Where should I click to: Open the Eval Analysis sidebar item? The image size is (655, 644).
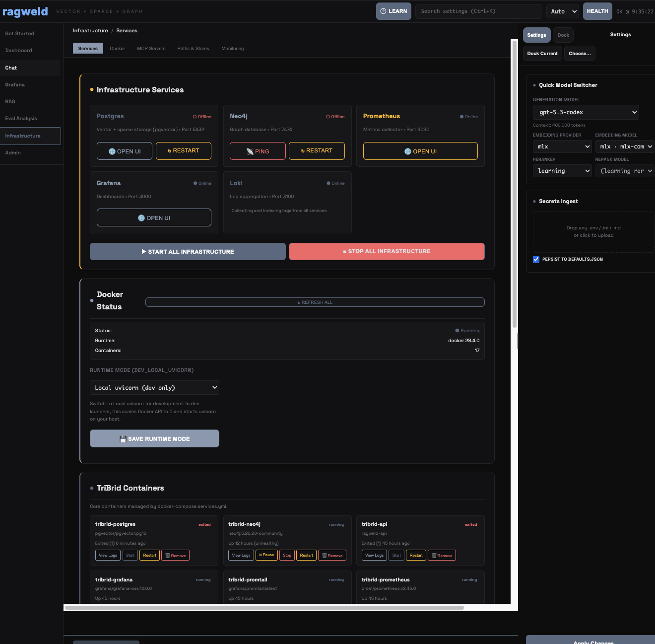21,119
